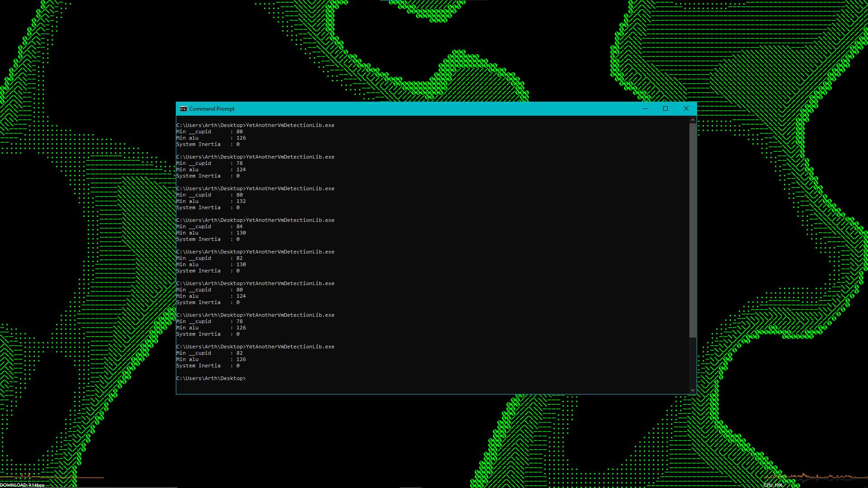868x488 pixels.
Task: Click the orange CPU usage graph line
Action: 814,477
